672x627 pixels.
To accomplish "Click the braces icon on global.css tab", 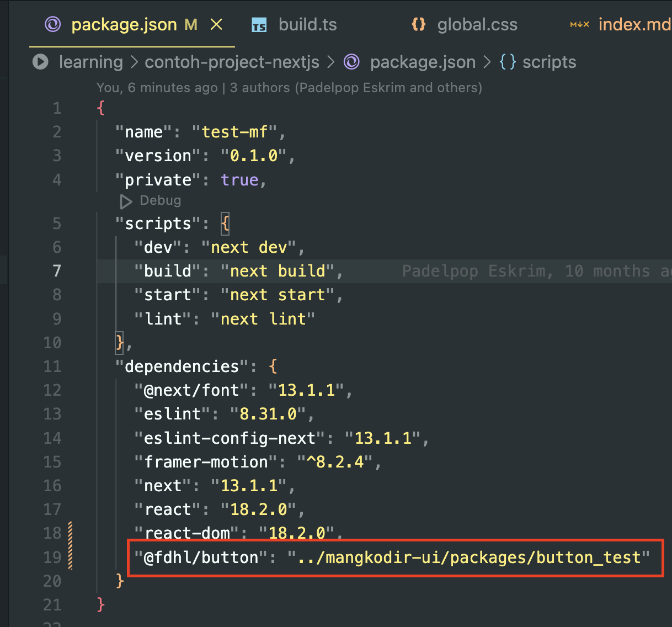I will (x=419, y=24).
